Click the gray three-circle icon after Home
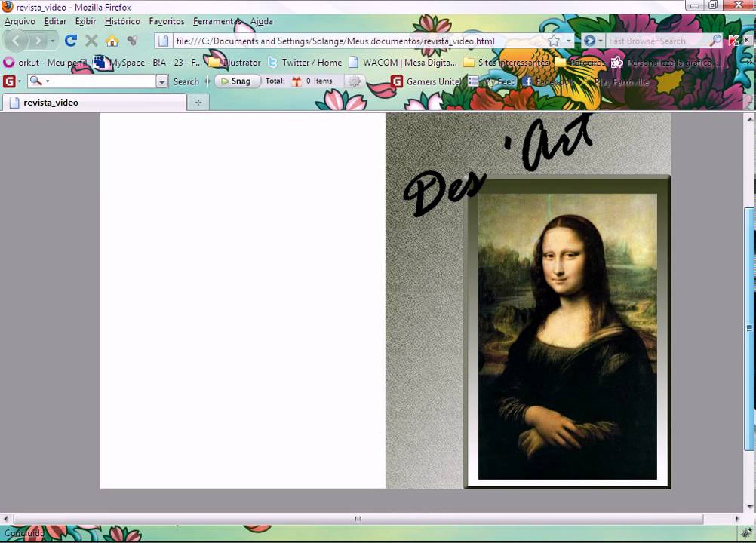756x543 pixels. point(133,41)
